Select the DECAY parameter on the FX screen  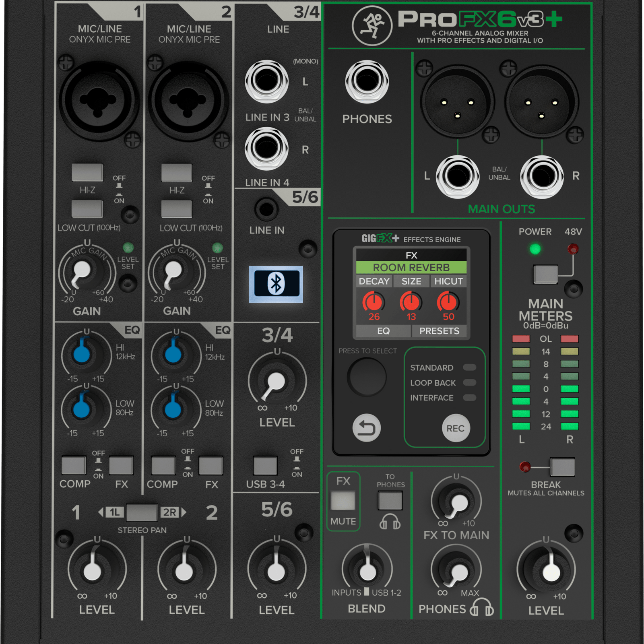(x=374, y=282)
